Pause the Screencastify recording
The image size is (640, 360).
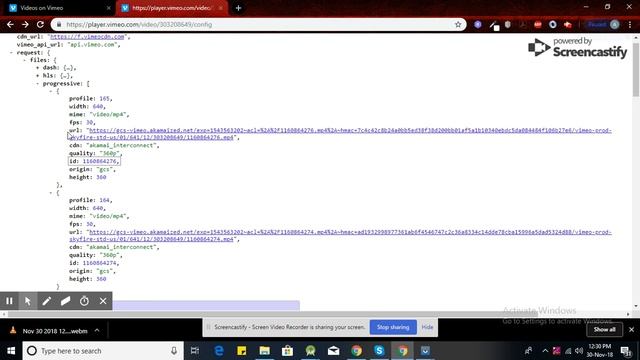[x=9, y=301]
